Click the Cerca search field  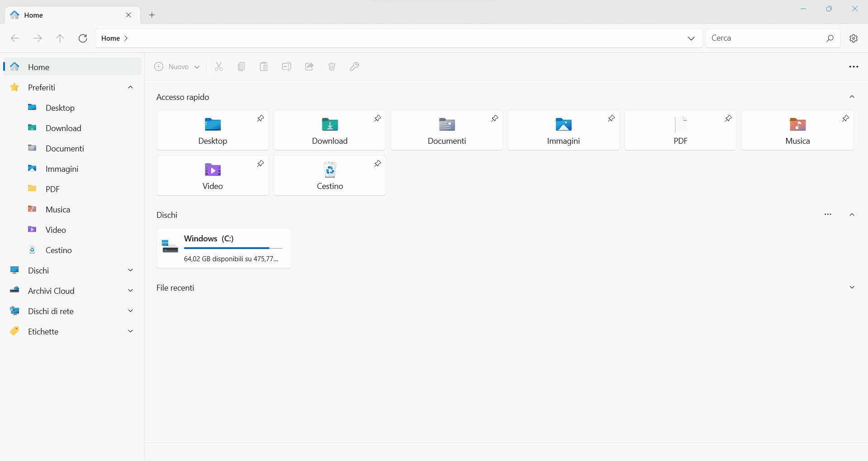[766, 38]
